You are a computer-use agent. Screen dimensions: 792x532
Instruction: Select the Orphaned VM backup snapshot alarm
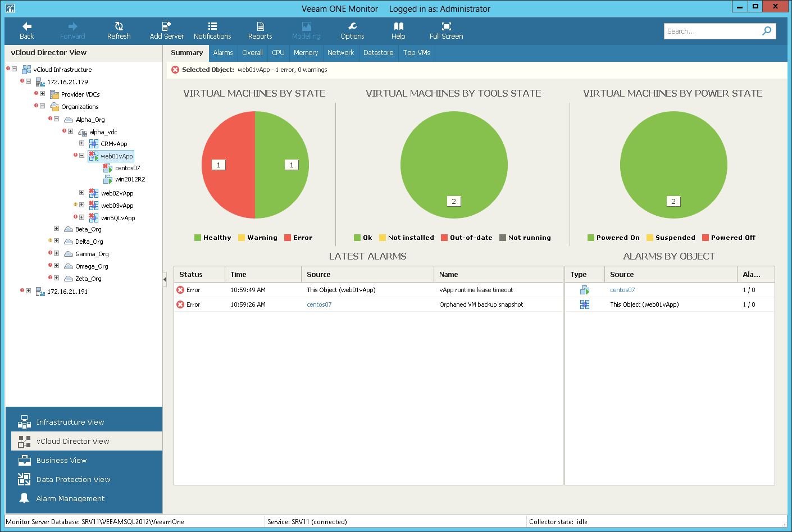(x=368, y=304)
